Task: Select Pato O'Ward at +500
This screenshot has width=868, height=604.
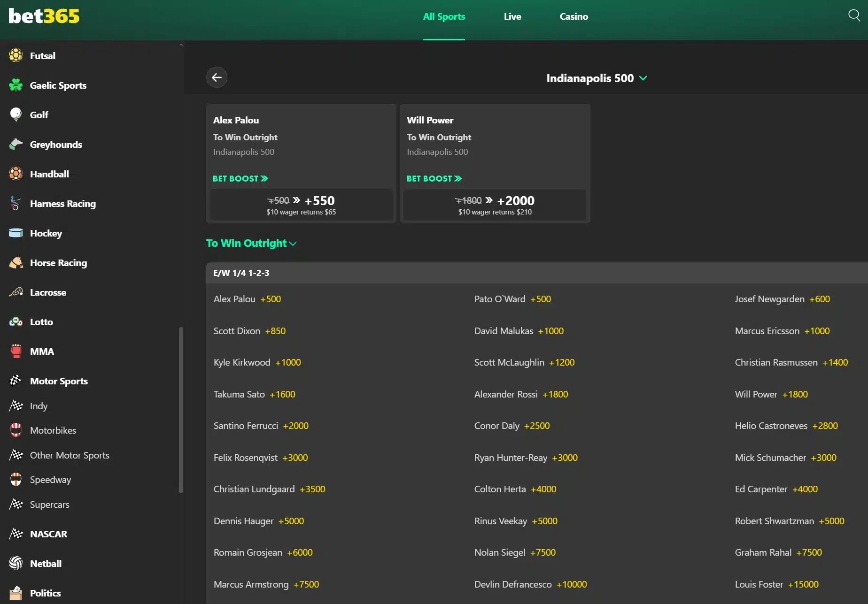Action: [512, 299]
